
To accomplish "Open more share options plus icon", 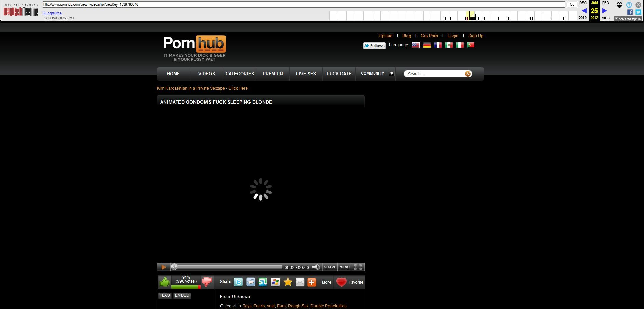I will [311, 282].
